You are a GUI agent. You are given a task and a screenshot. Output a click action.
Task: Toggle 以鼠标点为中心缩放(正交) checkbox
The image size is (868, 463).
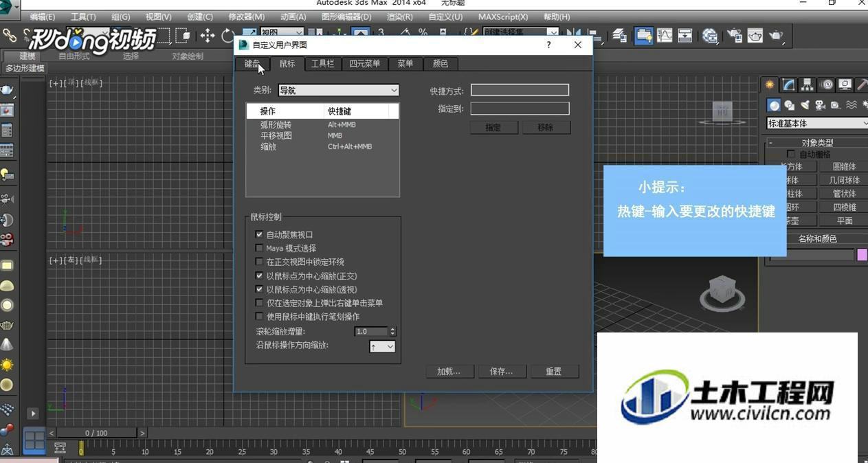point(259,276)
